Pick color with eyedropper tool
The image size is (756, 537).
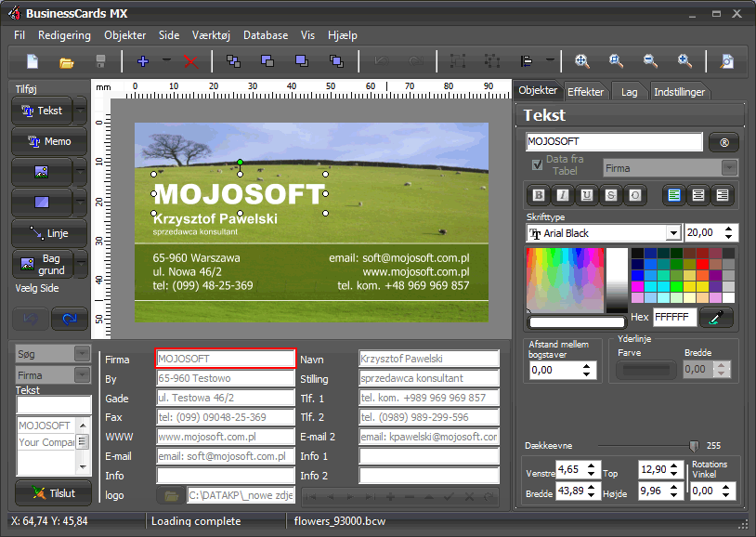716,318
